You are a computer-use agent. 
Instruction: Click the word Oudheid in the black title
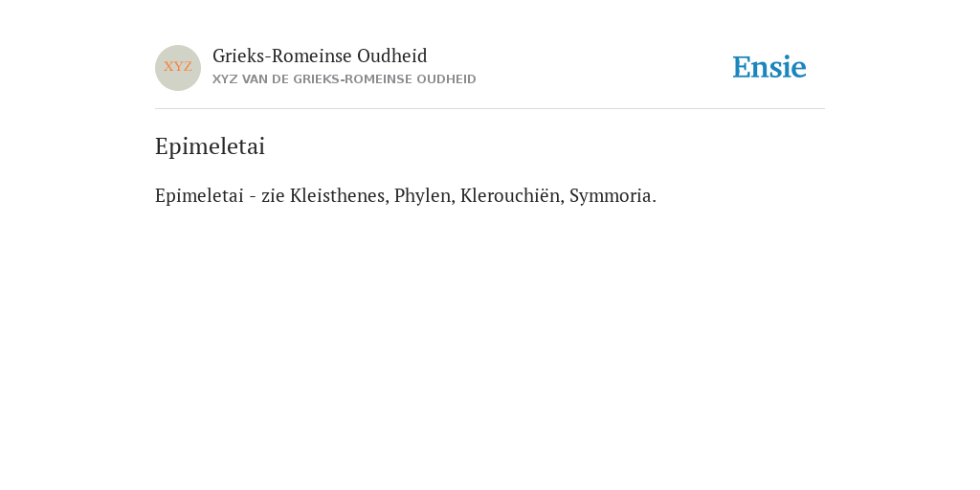point(392,56)
